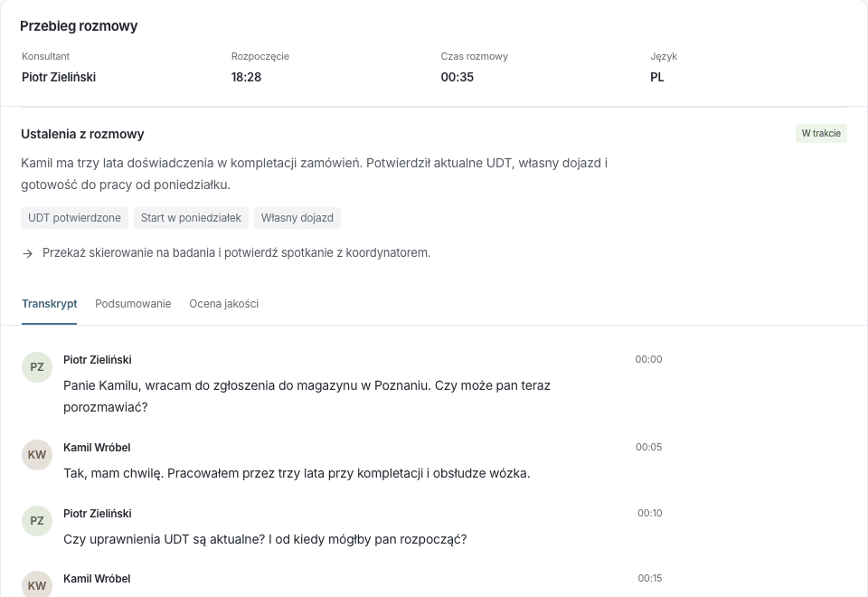Viewport: 868px width, 597px height.
Task: Click the speaker name on the 00:15 message
Action: (x=97, y=579)
